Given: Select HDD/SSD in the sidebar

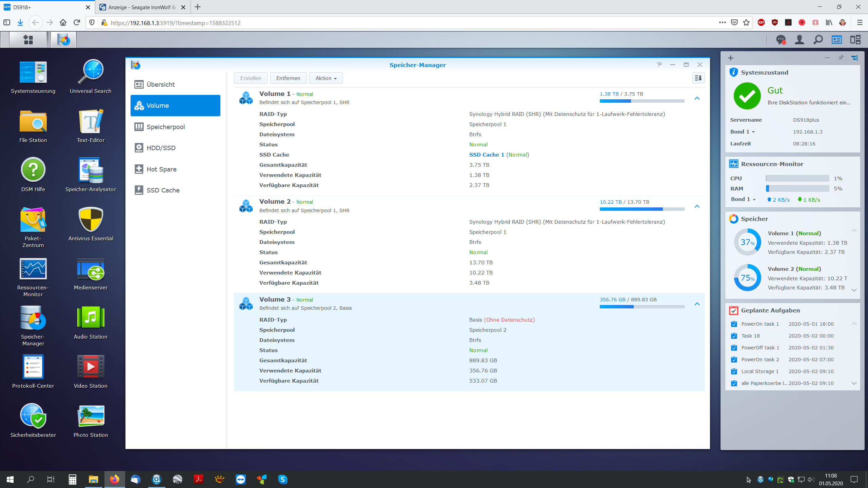Looking at the screenshot, I should coord(161,148).
